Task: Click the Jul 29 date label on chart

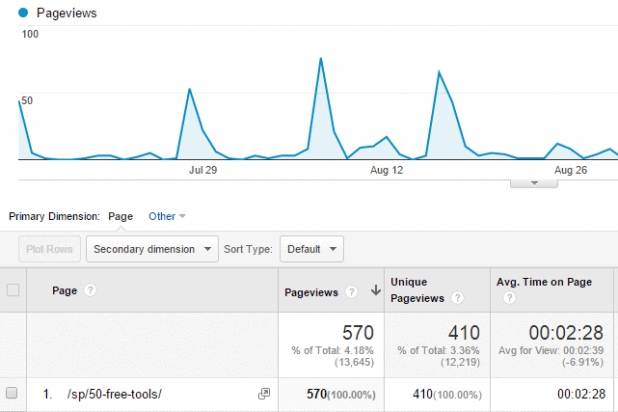Action: 203,170
